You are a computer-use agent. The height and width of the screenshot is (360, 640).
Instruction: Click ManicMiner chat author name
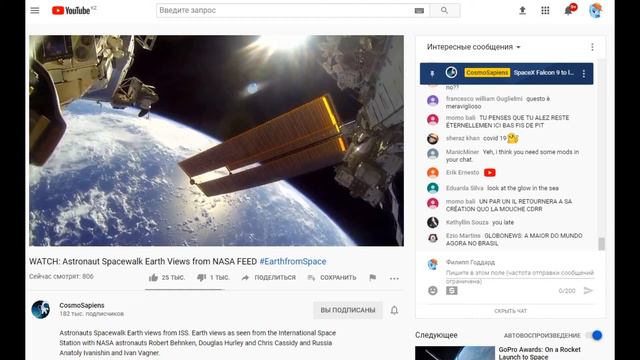(462, 152)
